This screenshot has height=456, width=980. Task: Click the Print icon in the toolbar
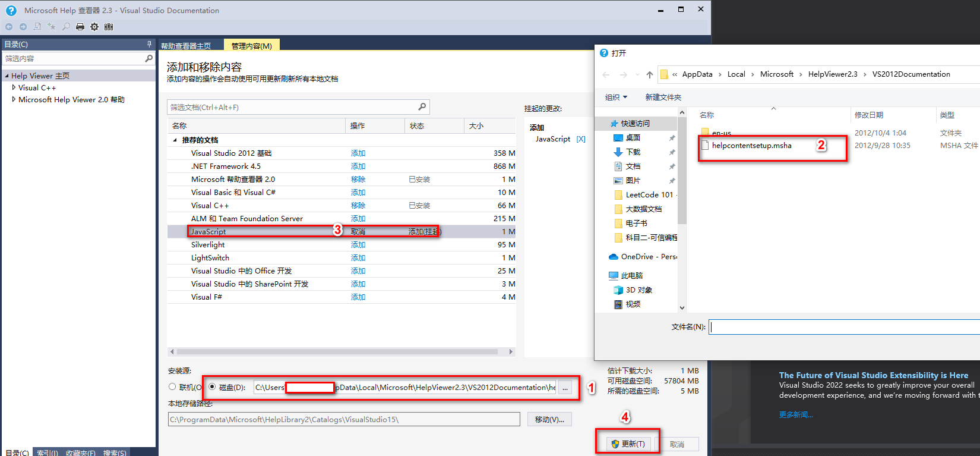click(80, 27)
